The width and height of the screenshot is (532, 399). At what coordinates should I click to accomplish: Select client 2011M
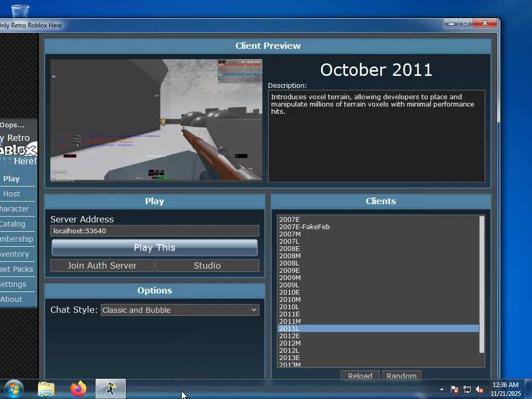[x=378, y=321]
